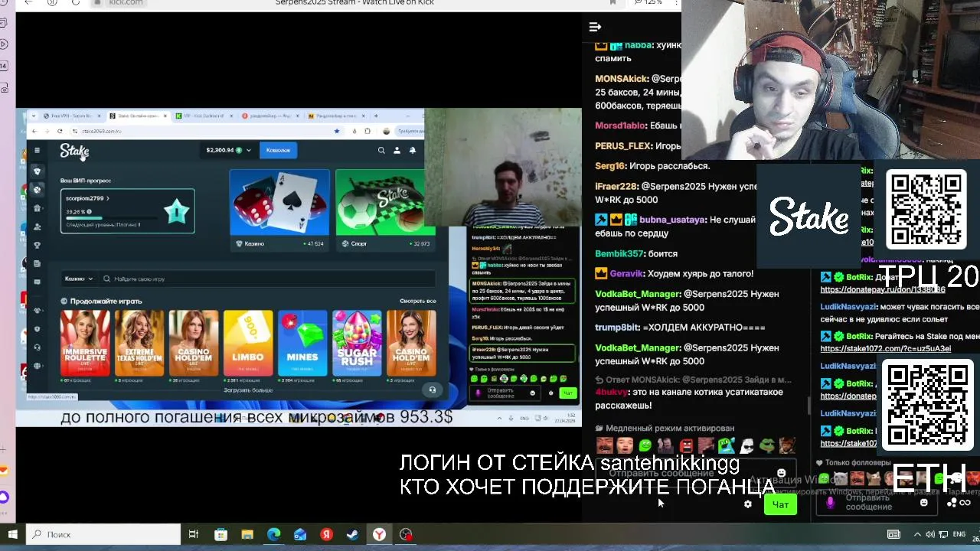Open Task View on the taskbar

pos(194,534)
